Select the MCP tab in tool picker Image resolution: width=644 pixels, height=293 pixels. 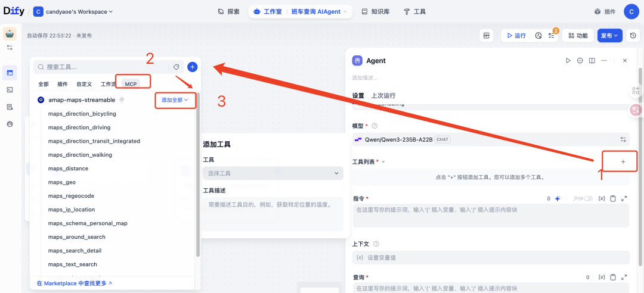pyautogui.click(x=131, y=84)
